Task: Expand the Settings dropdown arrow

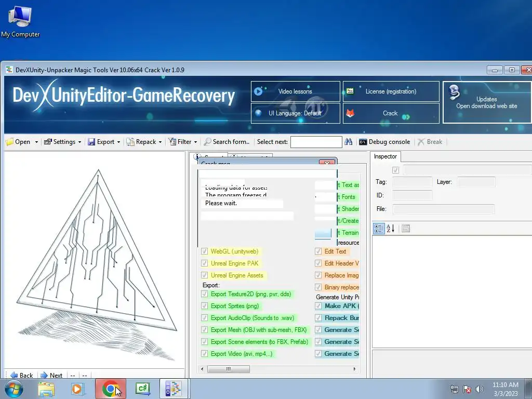Action: (79, 142)
